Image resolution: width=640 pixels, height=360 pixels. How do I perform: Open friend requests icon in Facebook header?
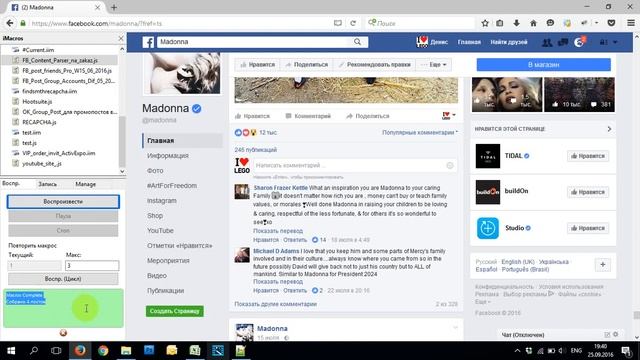pyautogui.click(x=547, y=42)
